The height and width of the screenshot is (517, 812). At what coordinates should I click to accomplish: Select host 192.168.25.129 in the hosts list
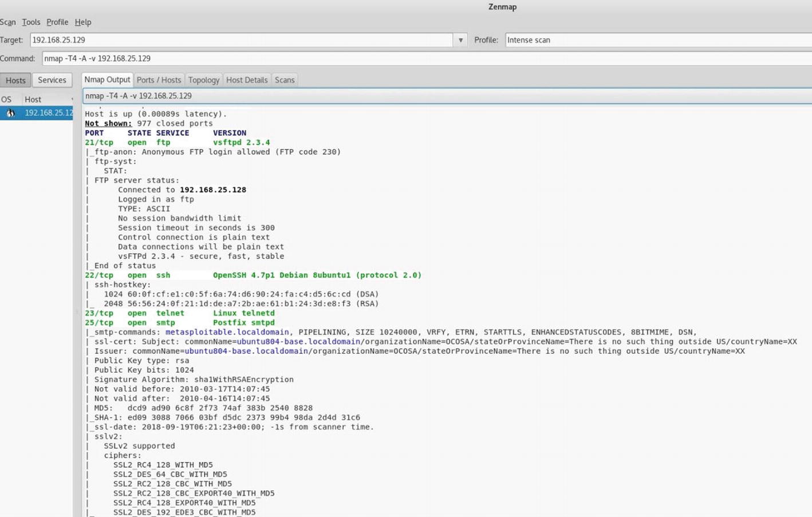coord(37,113)
